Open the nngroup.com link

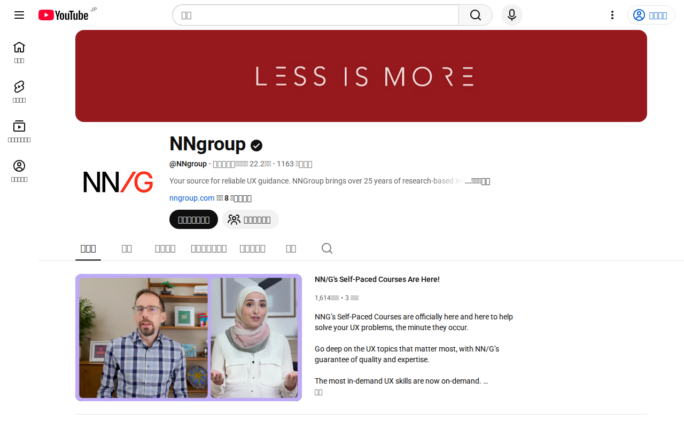(x=192, y=198)
